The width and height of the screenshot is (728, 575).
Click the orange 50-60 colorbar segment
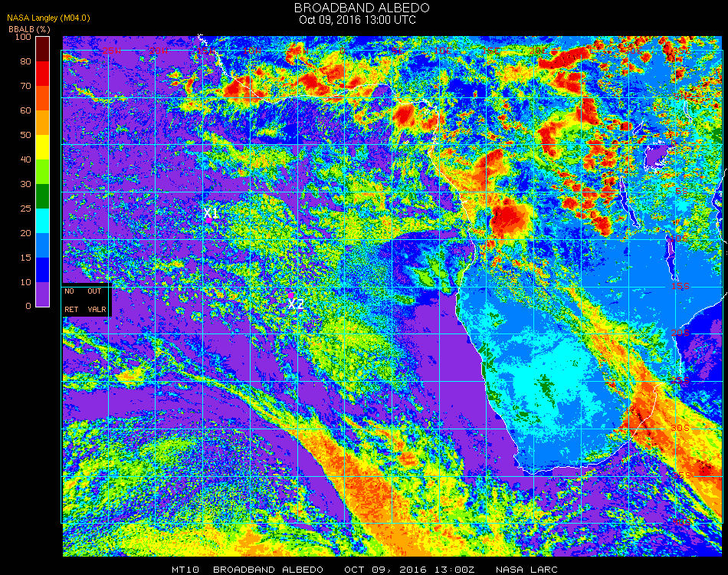(x=43, y=123)
